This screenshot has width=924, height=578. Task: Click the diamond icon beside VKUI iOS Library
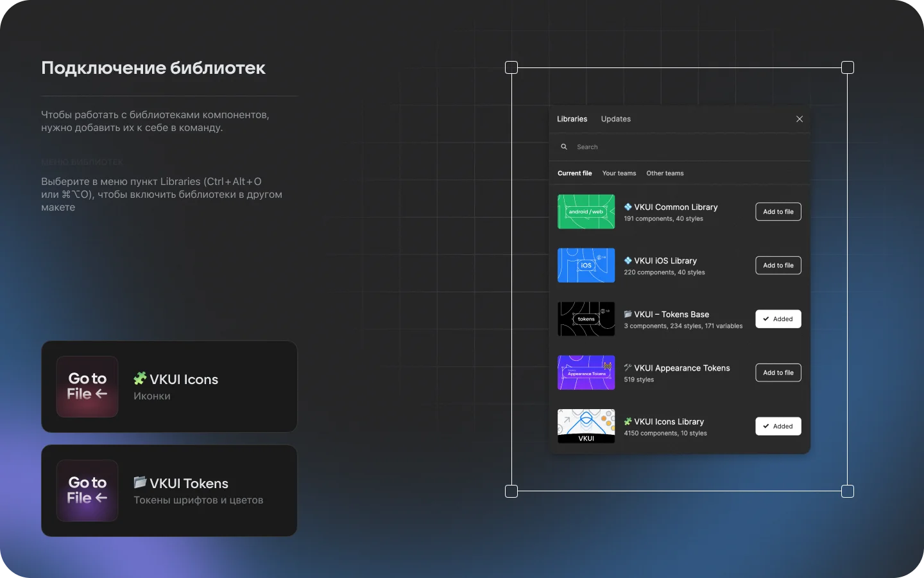(x=628, y=261)
